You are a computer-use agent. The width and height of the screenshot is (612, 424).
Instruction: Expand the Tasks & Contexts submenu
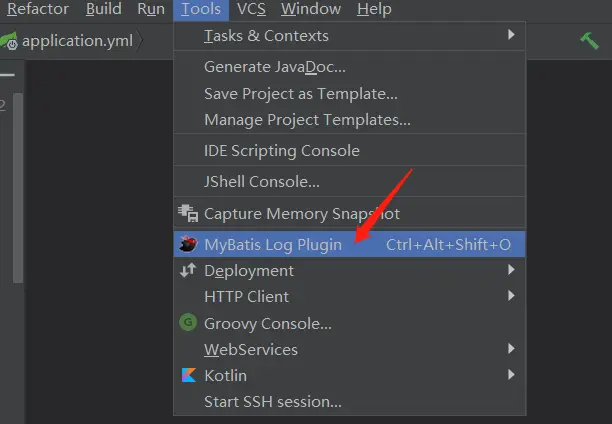pos(511,35)
